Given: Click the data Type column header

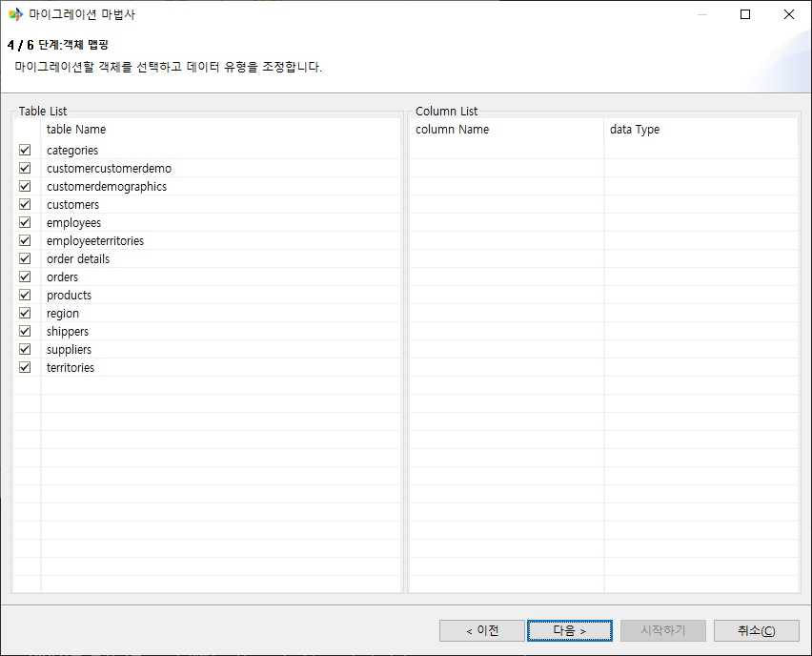Looking at the screenshot, I should pyautogui.click(x=635, y=130).
